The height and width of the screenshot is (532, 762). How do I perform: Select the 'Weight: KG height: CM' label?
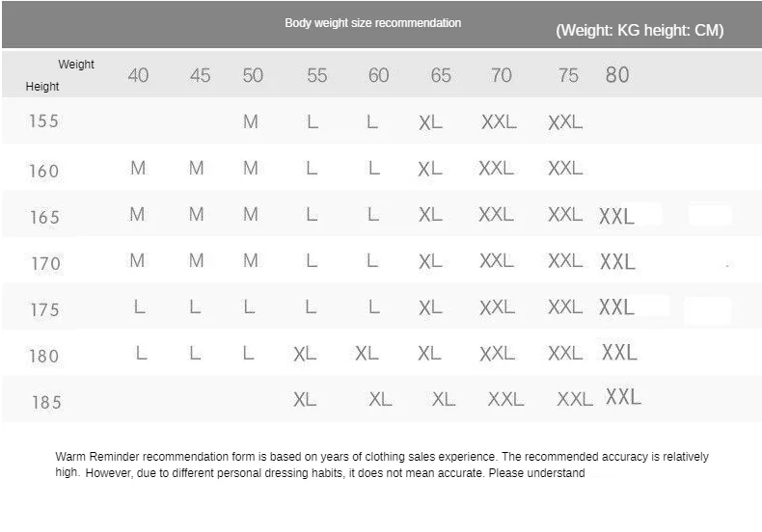(640, 30)
